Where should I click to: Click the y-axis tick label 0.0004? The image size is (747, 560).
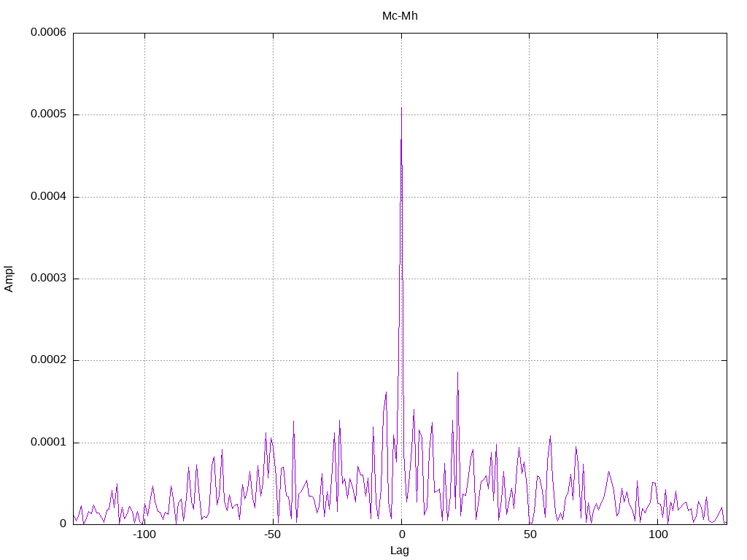(x=49, y=196)
